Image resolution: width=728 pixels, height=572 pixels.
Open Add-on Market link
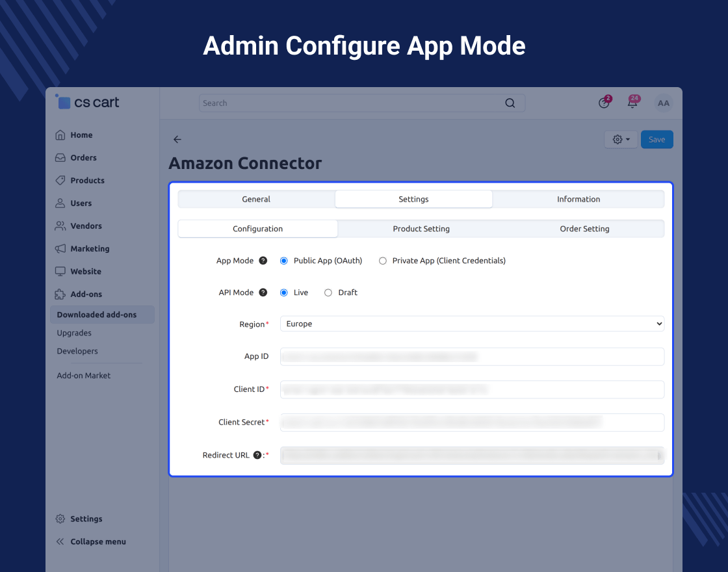(x=84, y=376)
